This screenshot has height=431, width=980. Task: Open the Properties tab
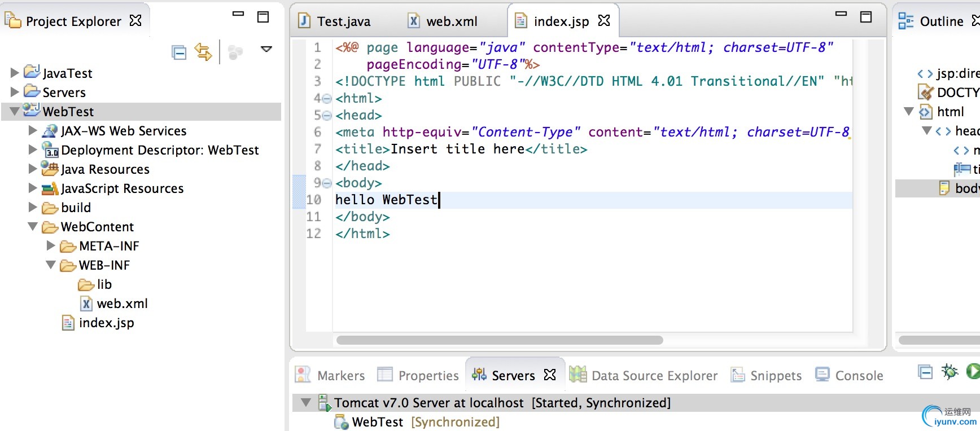point(418,375)
